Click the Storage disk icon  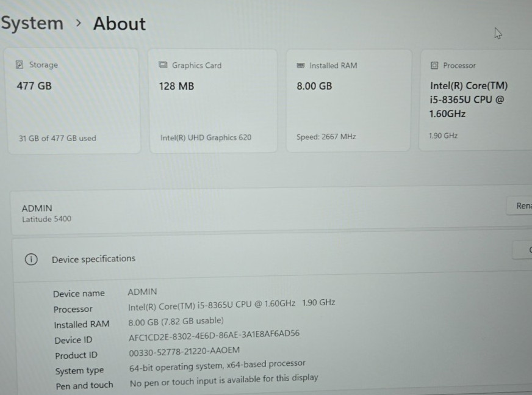20,65
